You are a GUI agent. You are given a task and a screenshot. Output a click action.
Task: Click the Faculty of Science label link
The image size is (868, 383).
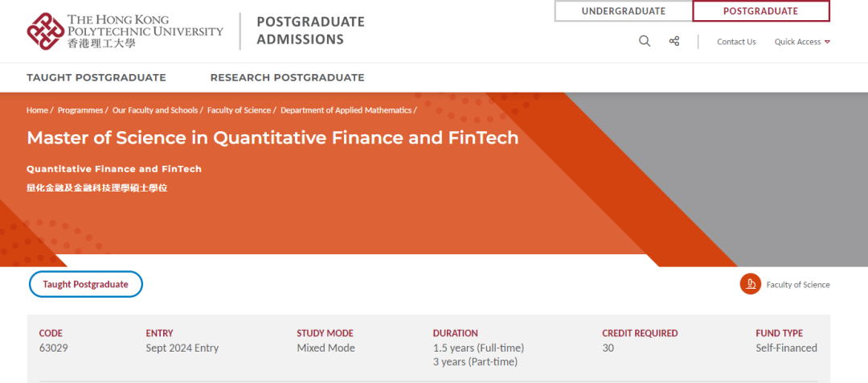pyautogui.click(x=798, y=285)
